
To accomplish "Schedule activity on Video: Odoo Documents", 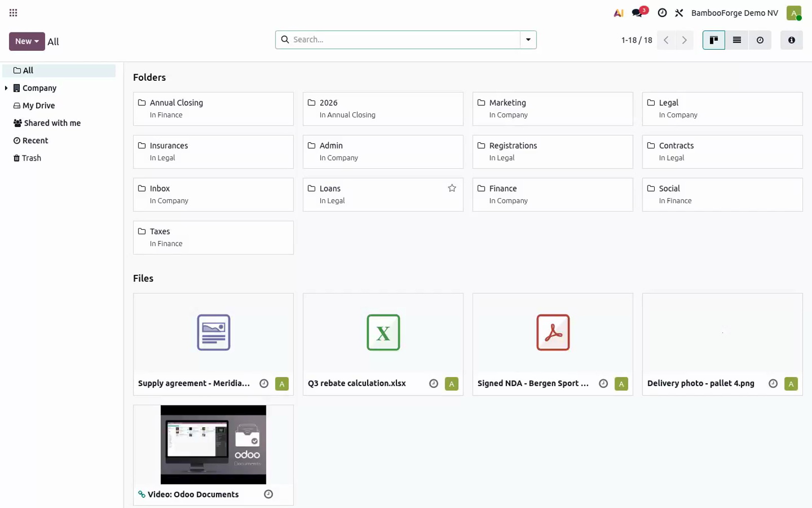I will [268, 494].
